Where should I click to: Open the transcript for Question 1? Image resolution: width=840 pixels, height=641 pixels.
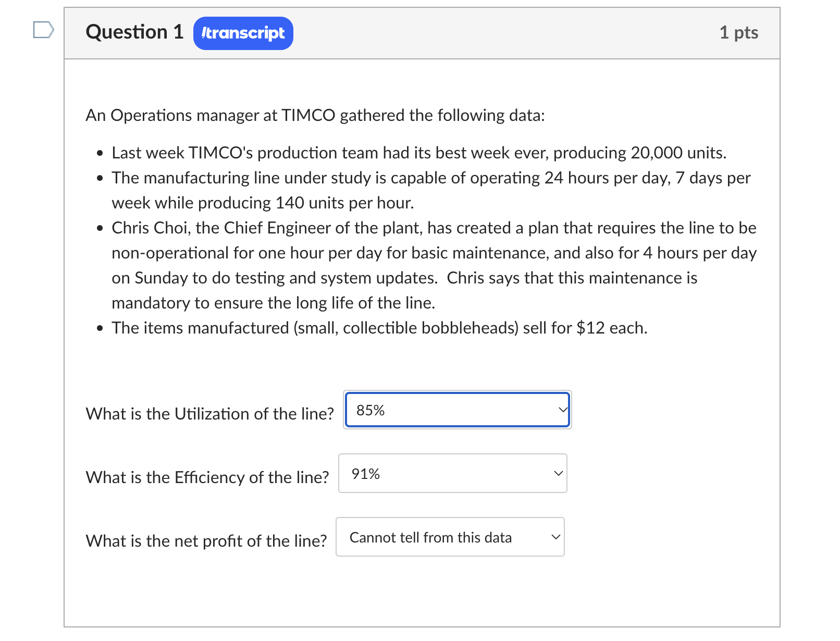tap(243, 33)
